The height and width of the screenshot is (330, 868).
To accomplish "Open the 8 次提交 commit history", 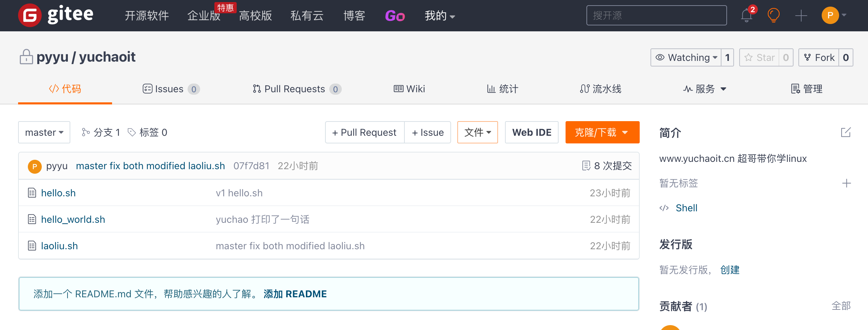I will [607, 166].
